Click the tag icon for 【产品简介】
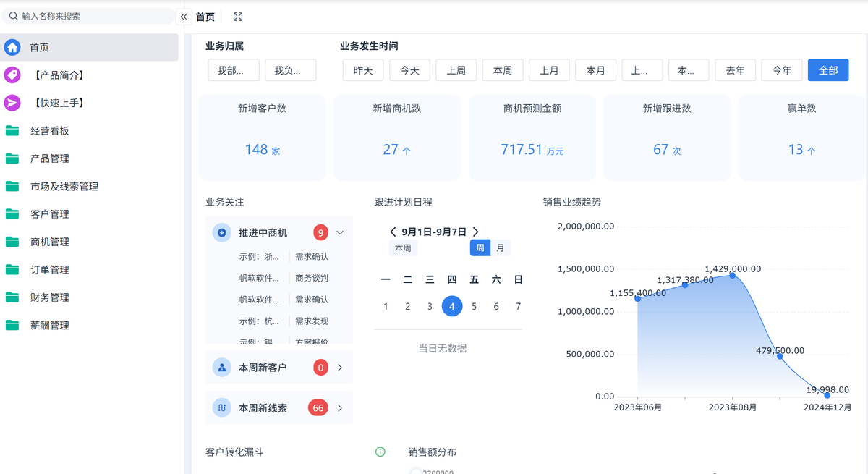This screenshot has height=474, width=868. point(12,75)
